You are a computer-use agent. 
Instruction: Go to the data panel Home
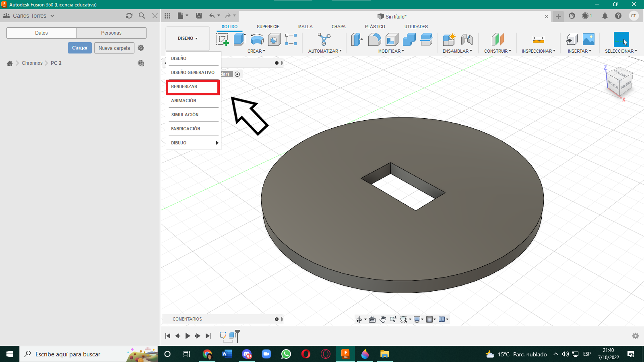(10, 63)
